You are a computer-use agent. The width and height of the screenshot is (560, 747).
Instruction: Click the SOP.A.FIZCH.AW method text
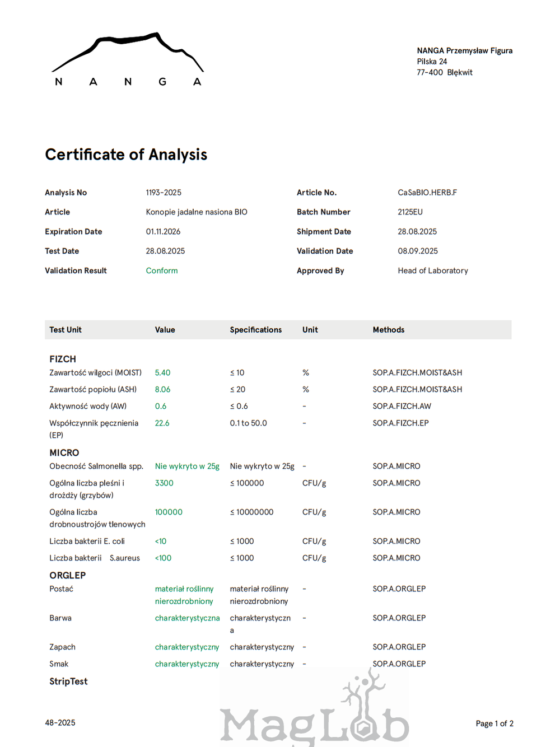(x=402, y=407)
